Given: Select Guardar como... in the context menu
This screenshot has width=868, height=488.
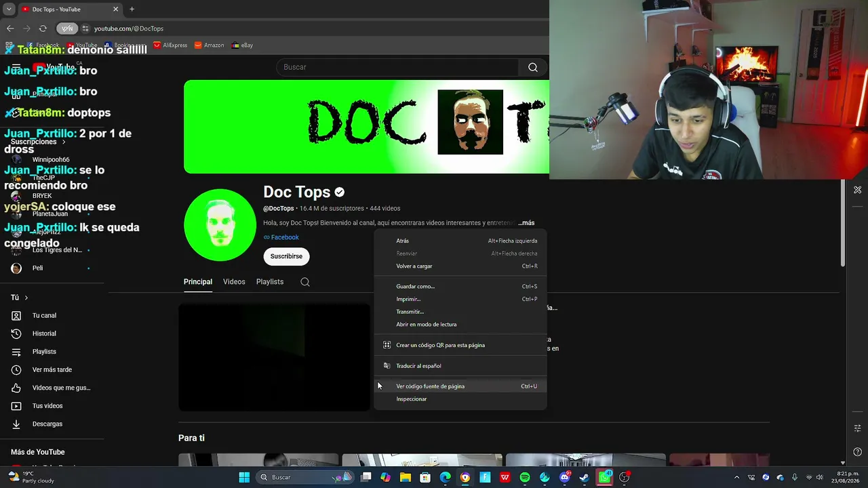Looking at the screenshot, I should click(x=460, y=287).
